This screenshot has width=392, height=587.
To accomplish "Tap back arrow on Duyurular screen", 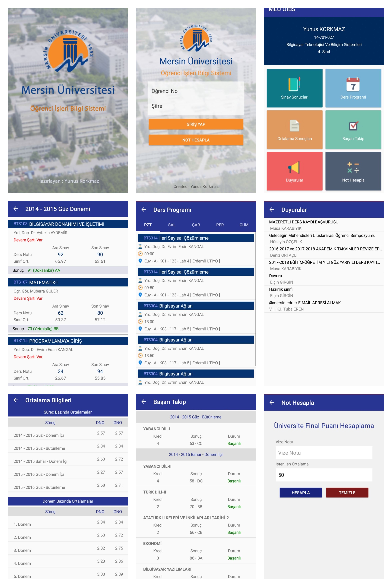I will [272, 210].
